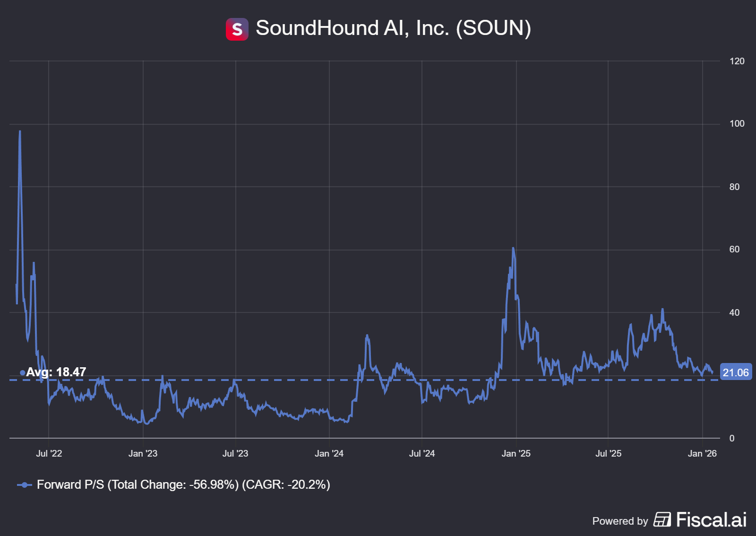
Task: Click the Forward P/S legend line marker
Action: [x=24, y=485]
